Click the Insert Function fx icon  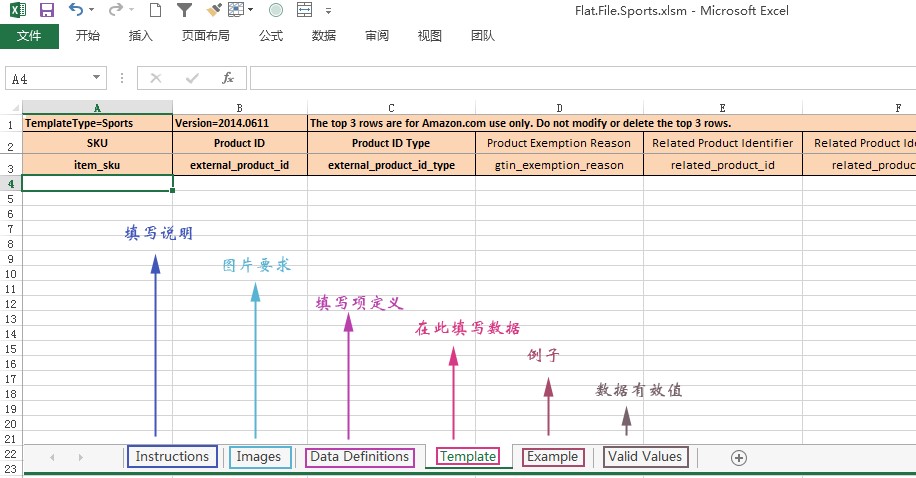coord(228,78)
